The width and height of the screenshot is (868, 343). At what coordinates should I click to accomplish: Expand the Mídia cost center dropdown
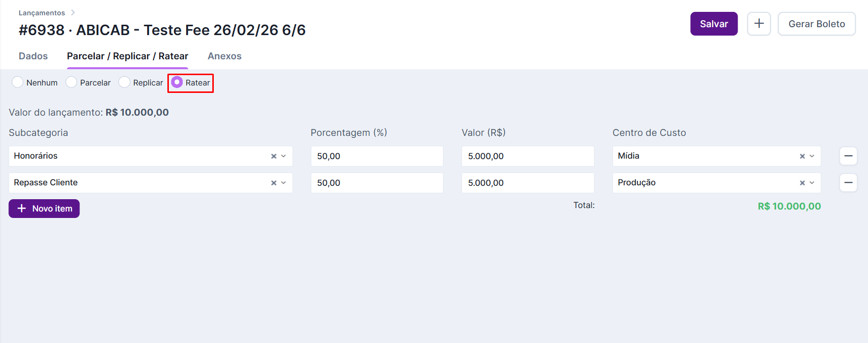click(812, 156)
